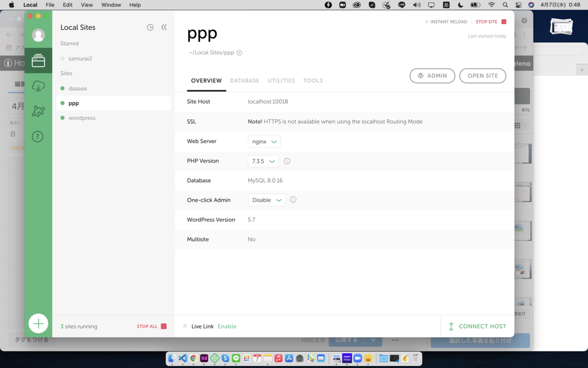Open the File menu
Screen dimensions: 588x368
(x=50, y=5)
